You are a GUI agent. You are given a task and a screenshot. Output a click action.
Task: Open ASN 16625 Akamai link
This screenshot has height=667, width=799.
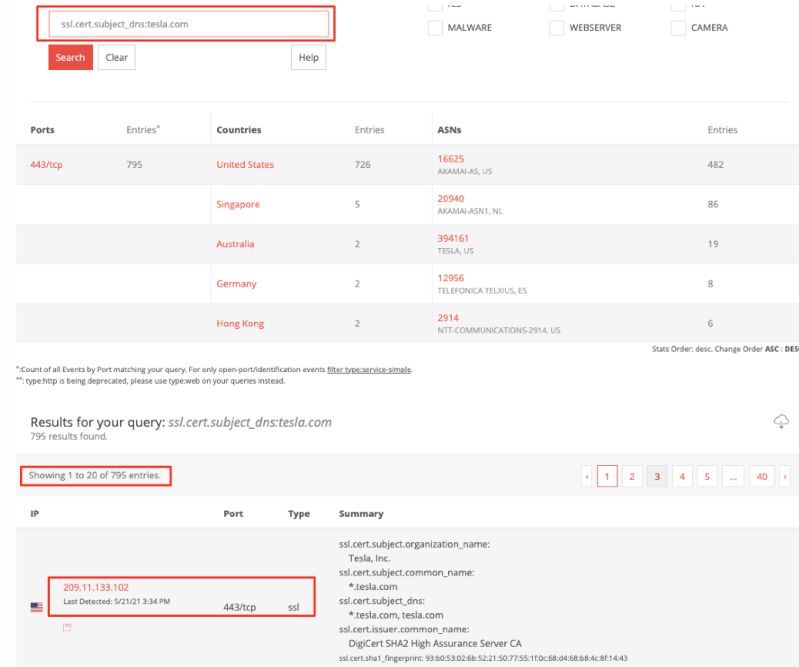click(450, 159)
